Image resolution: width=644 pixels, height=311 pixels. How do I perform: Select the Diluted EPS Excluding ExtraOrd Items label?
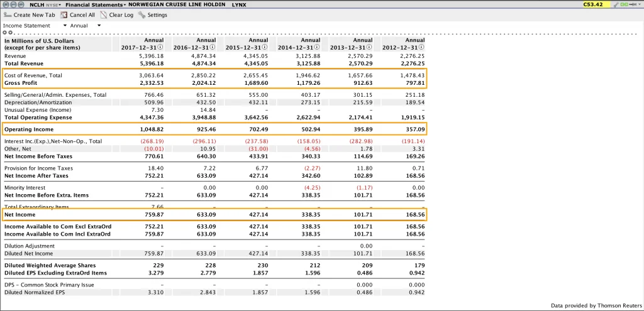pos(55,273)
